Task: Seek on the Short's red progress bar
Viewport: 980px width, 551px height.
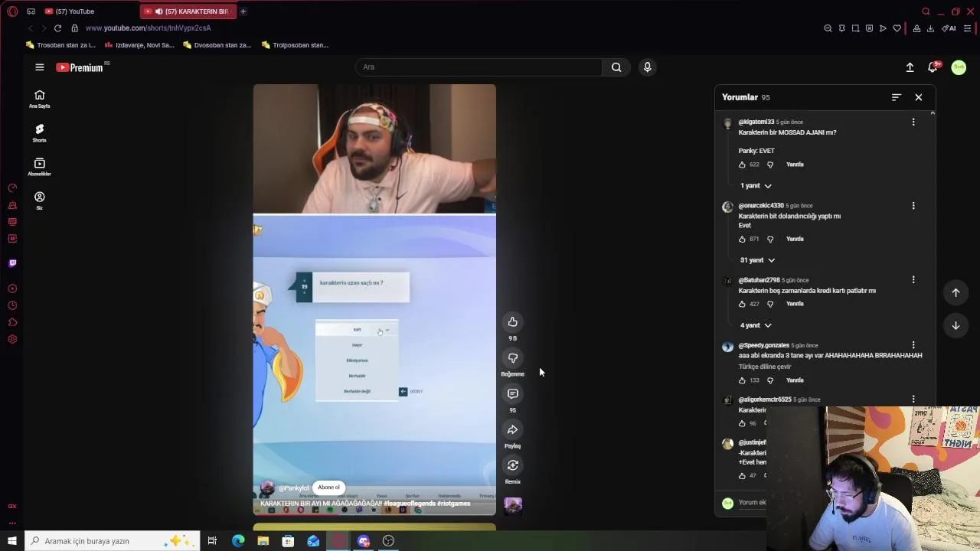Action: [374, 514]
